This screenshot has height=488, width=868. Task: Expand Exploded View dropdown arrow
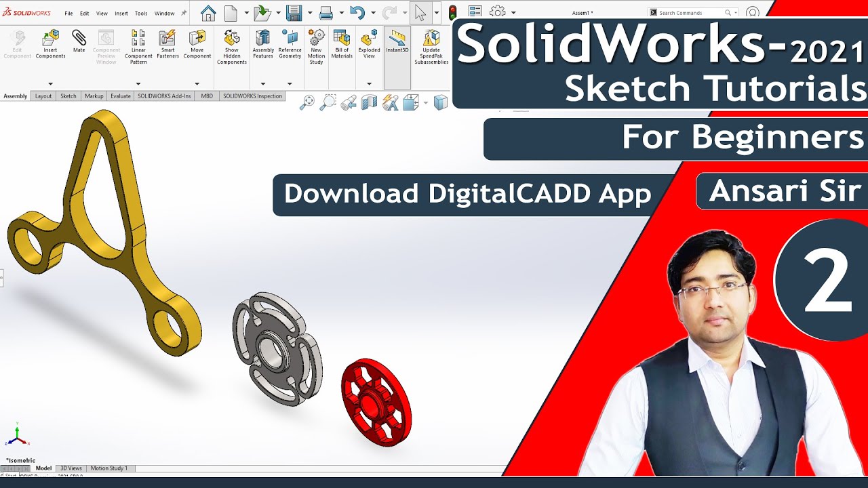click(x=370, y=84)
